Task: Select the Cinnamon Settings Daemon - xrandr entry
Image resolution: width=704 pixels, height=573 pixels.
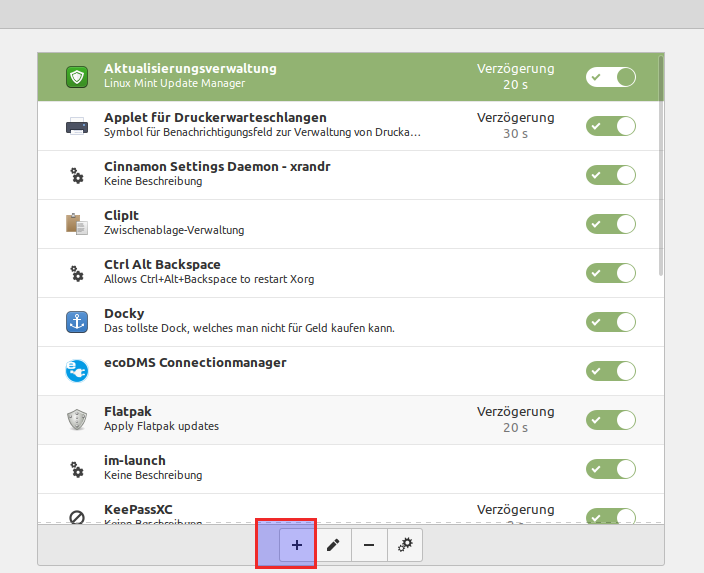Action: point(300,174)
